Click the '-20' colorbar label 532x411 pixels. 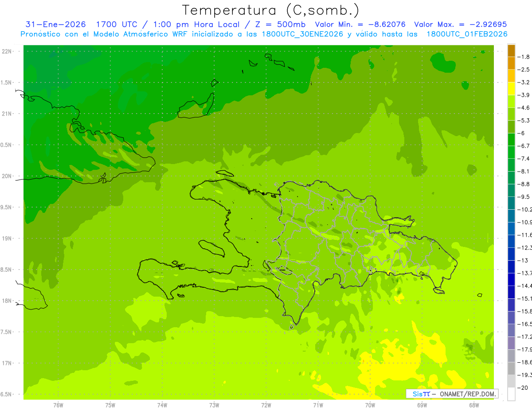click(524, 388)
